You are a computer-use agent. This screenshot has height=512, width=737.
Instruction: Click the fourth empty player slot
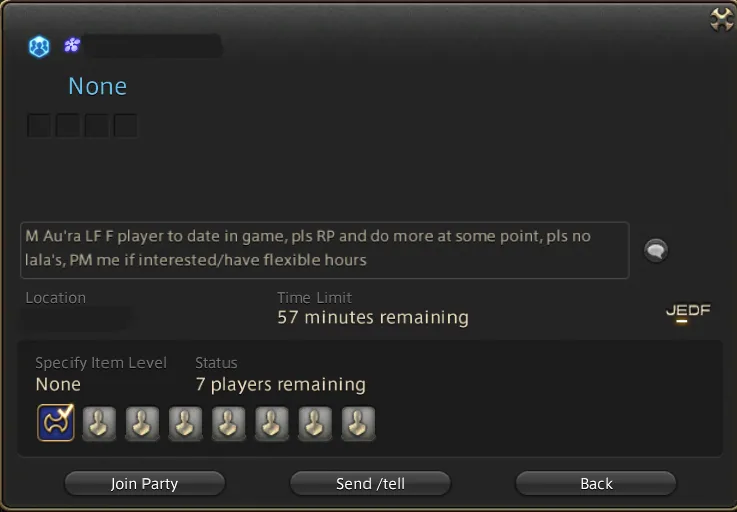pyautogui.click(x=228, y=424)
